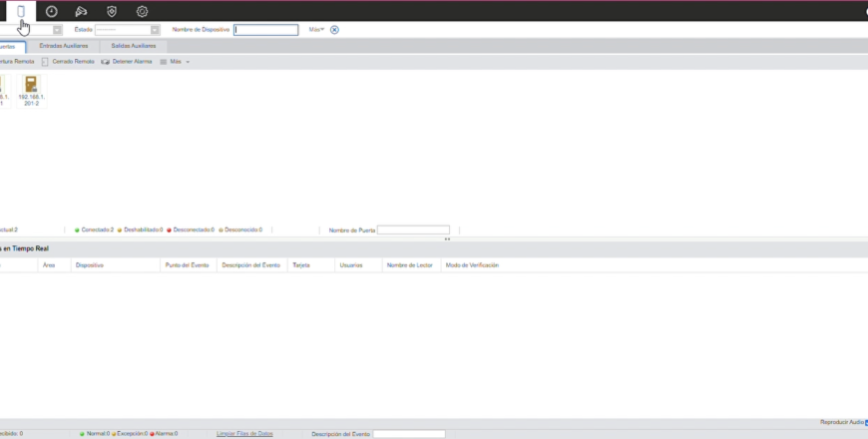Open the clock attendance module icon
Viewport: 868px width, 439px height.
pyautogui.click(x=51, y=11)
